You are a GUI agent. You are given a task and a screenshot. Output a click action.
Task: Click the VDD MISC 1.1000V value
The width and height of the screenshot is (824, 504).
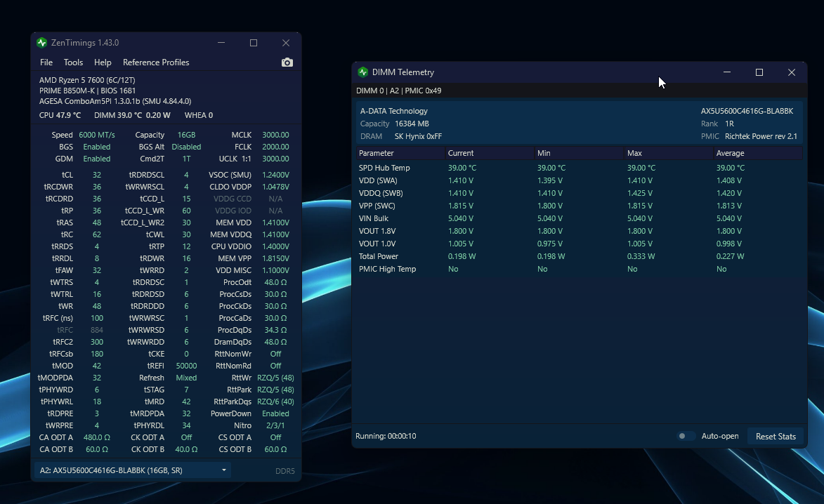point(275,270)
